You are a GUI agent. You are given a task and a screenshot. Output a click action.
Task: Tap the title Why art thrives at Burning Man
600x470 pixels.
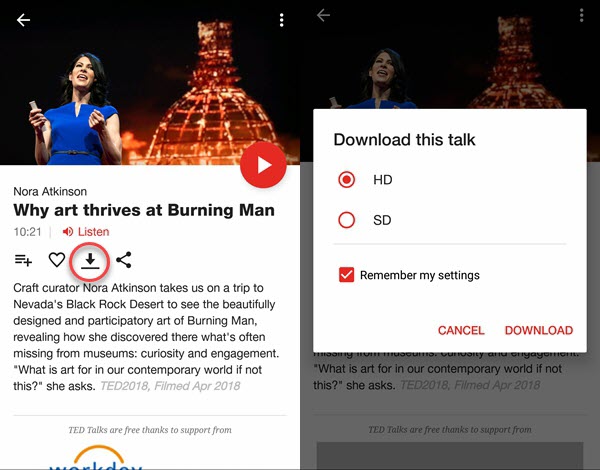144,210
